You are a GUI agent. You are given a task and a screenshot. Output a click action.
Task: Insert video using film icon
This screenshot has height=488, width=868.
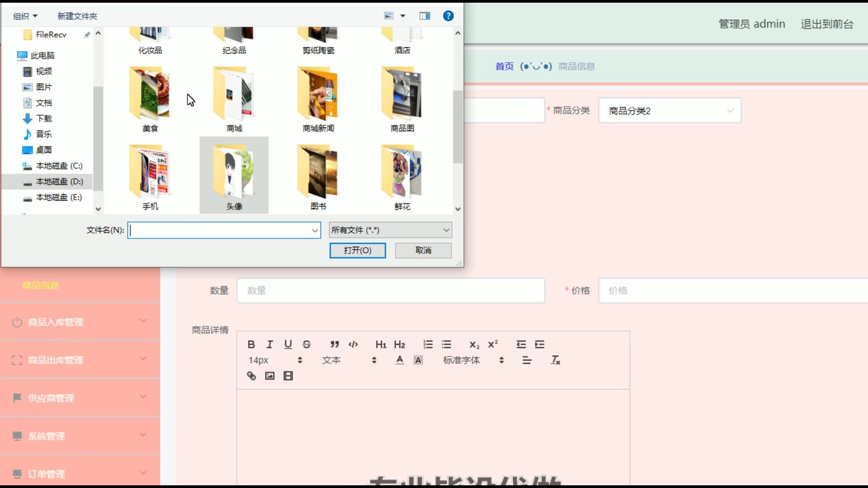pyautogui.click(x=288, y=375)
